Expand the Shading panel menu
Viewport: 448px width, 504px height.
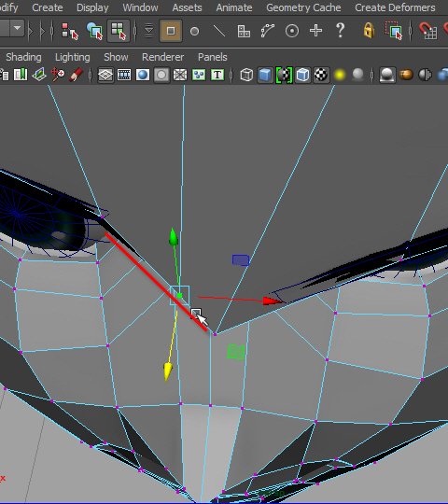coord(23,57)
